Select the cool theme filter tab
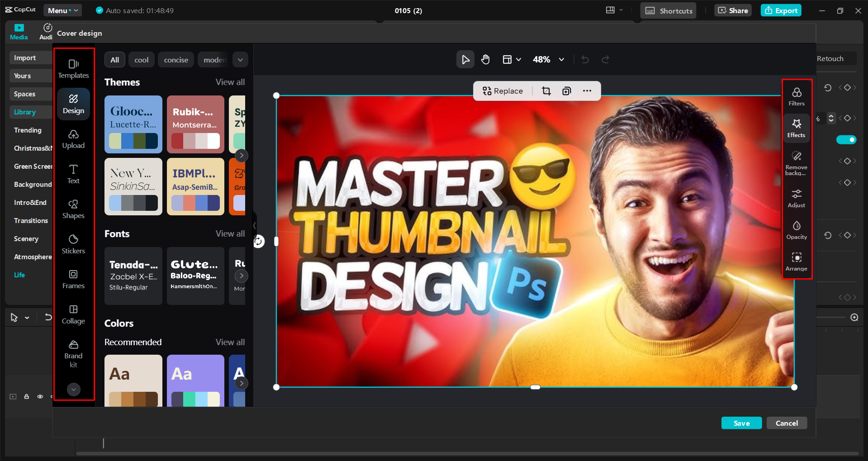 [x=141, y=59]
